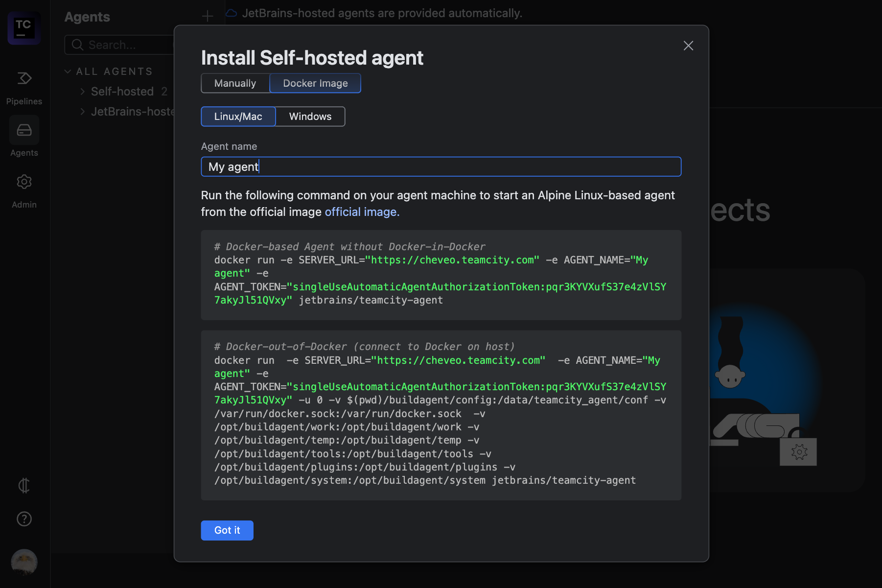This screenshot has width=882, height=588.
Task: Click the TeamCity logo icon
Action: 23,28
